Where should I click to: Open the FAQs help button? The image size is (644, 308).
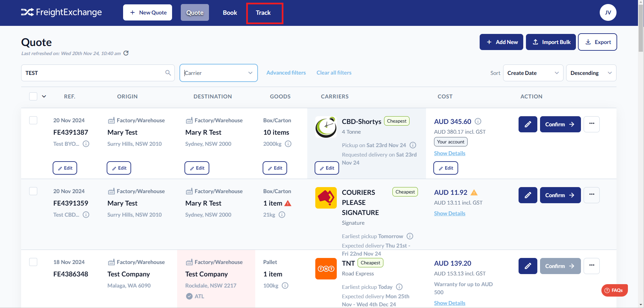(614, 290)
